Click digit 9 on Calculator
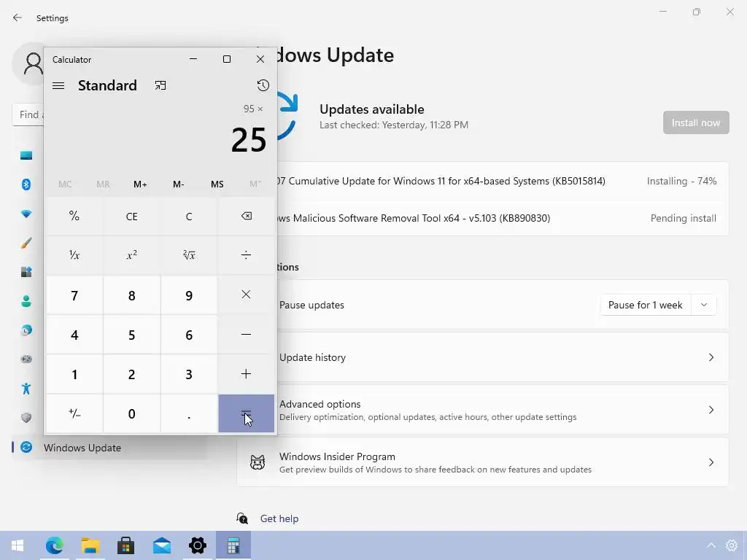This screenshot has width=747, height=560. tap(189, 295)
